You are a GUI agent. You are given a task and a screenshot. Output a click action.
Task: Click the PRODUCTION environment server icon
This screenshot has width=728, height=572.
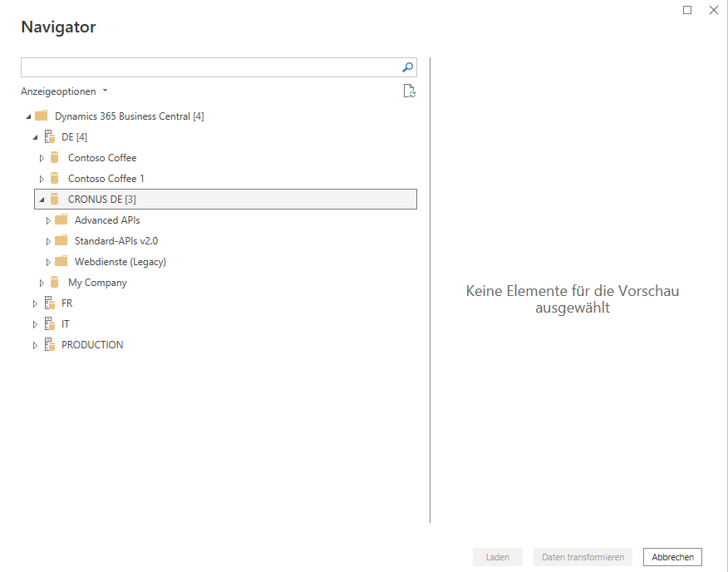[x=50, y=344]
